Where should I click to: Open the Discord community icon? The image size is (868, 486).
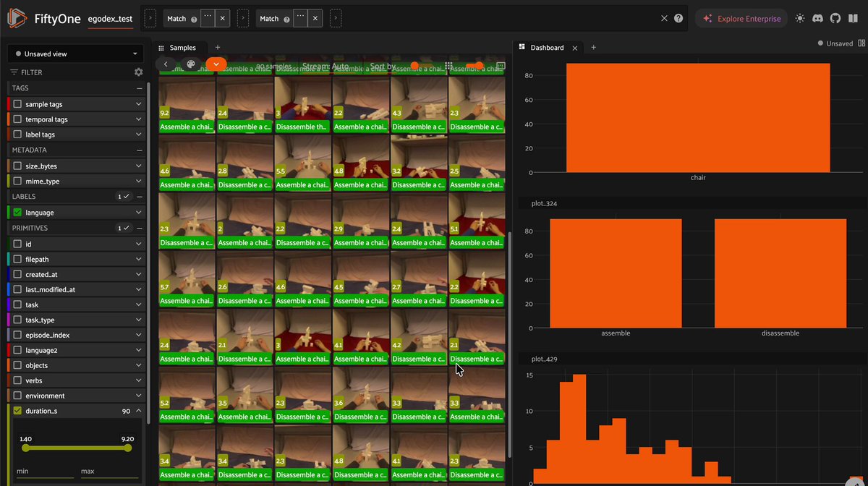(x=818, y=19)
